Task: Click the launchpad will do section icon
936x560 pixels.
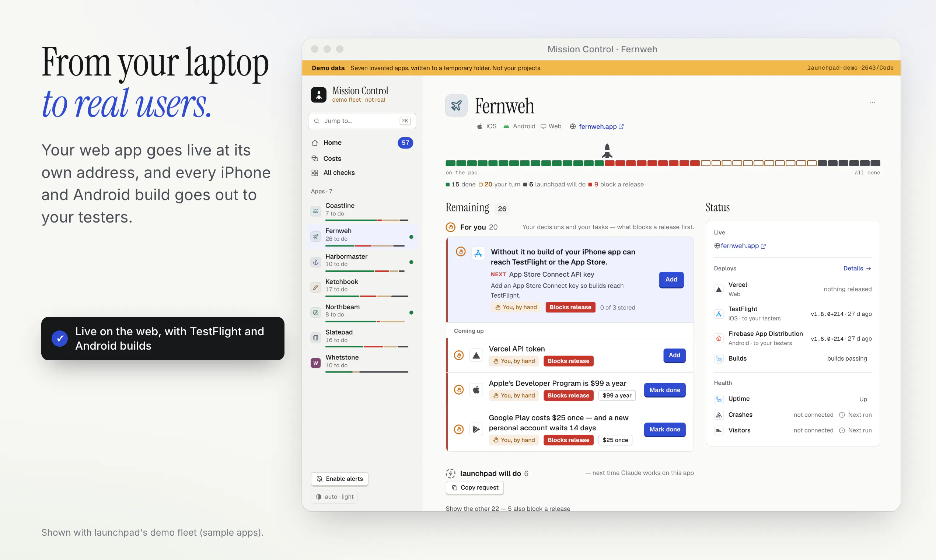Action: [x=451, y=473]
